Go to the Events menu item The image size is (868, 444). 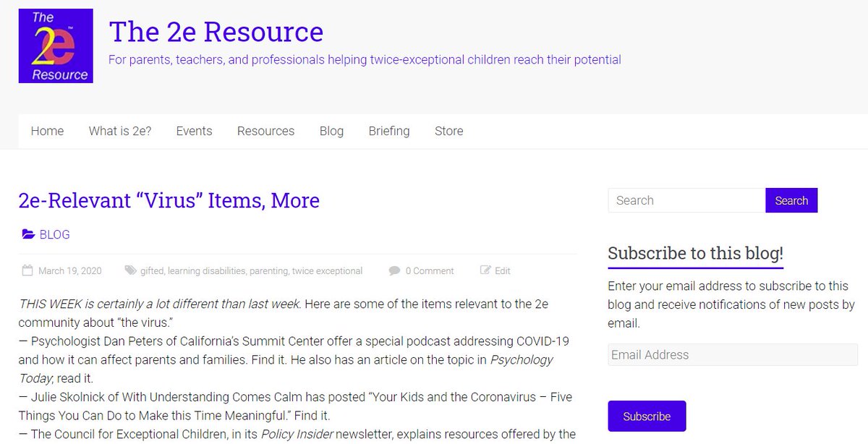(x=194, y=131)
